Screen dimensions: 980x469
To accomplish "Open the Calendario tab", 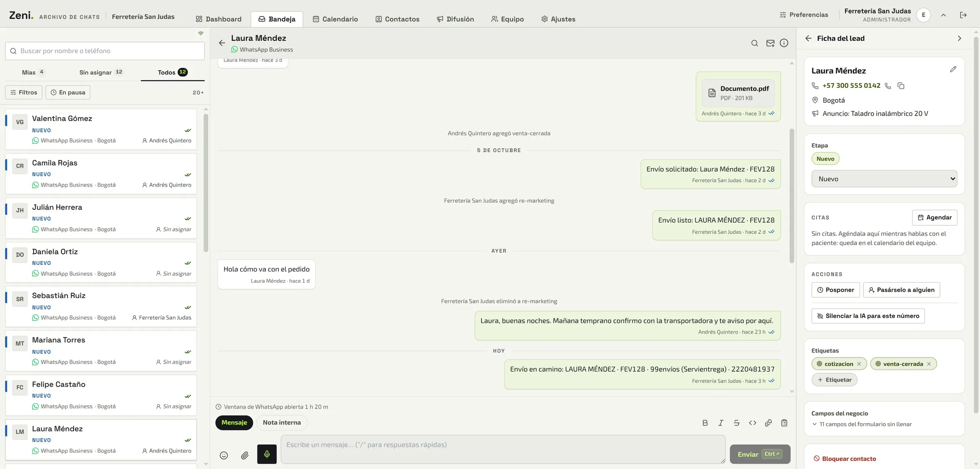I will click(x=335, y=19).
